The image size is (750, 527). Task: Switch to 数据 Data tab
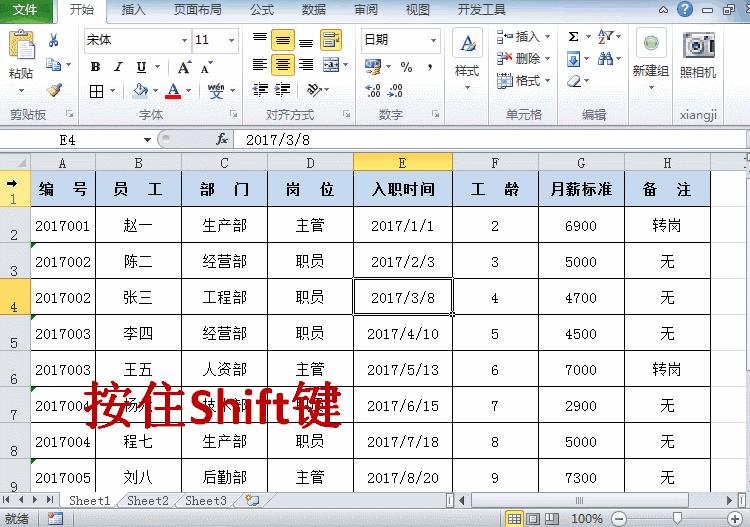(314, 10)
